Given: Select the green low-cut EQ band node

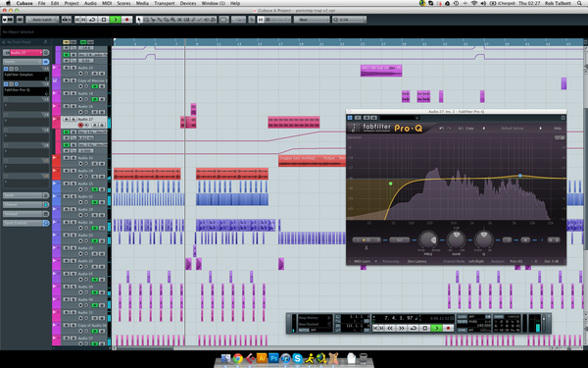Looking at the screenshot, I should [390, 184].
